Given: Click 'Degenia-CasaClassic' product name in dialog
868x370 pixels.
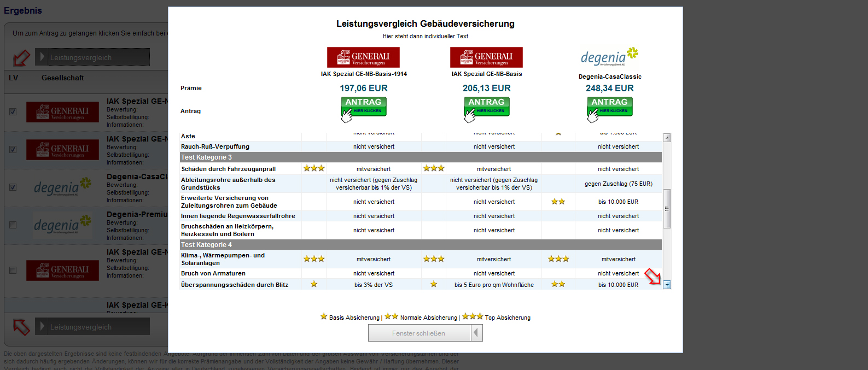Looking at the screenshot, I should click(x=610, y=77).
